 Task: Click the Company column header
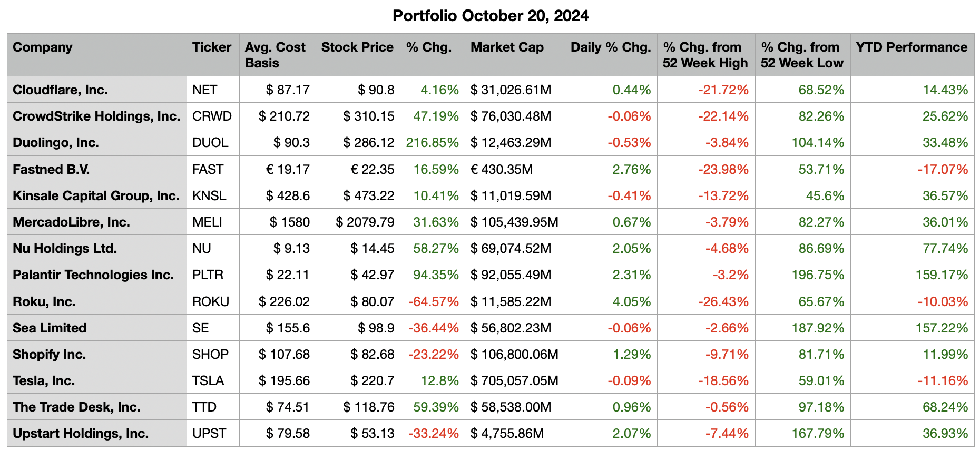tap(43, 47)
